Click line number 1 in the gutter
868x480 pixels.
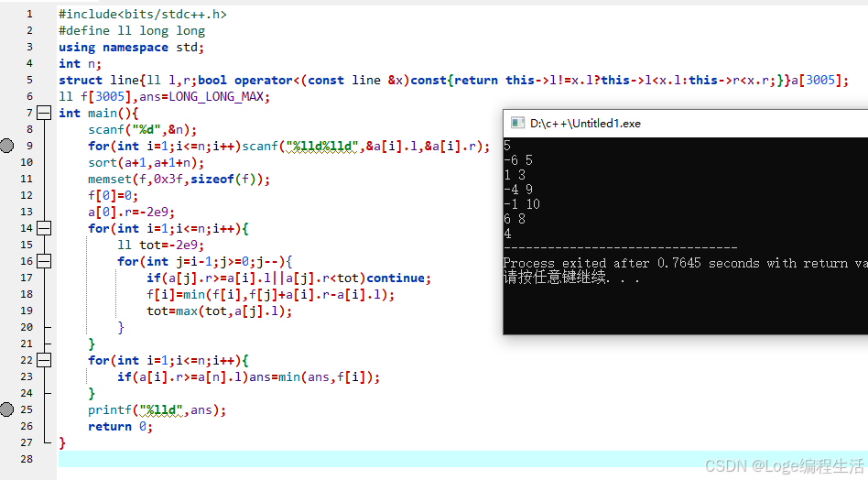coord(29,14)
